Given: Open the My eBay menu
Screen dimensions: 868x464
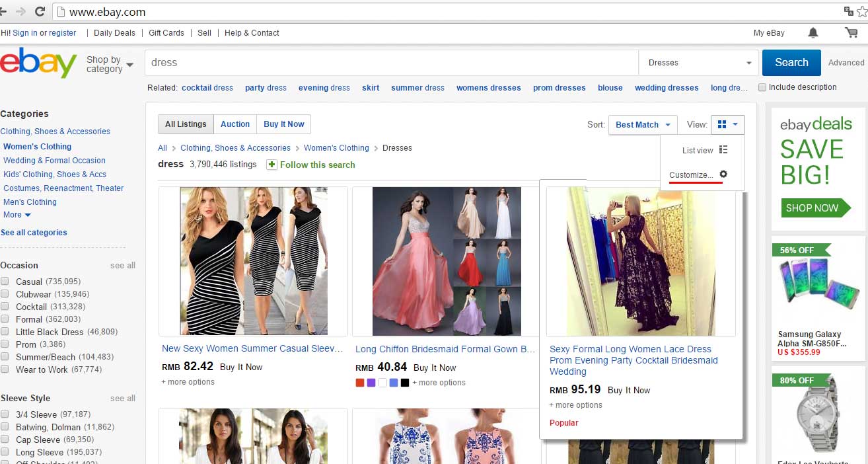Looking at the screenshot, I should [x=769, y=33].
